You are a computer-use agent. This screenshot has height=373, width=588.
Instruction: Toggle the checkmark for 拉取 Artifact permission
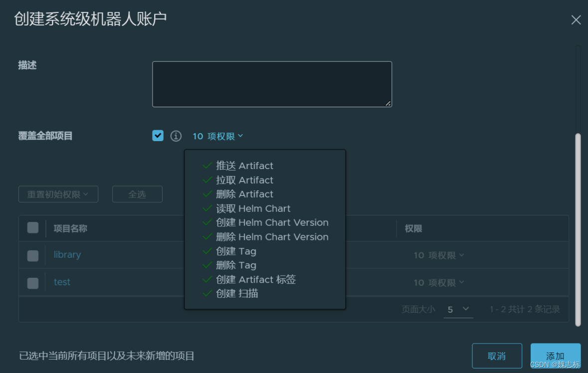207,180
